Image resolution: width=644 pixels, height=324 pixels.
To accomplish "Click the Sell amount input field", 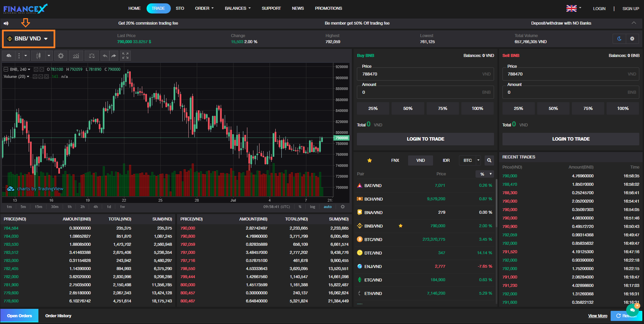I will 571,92.
